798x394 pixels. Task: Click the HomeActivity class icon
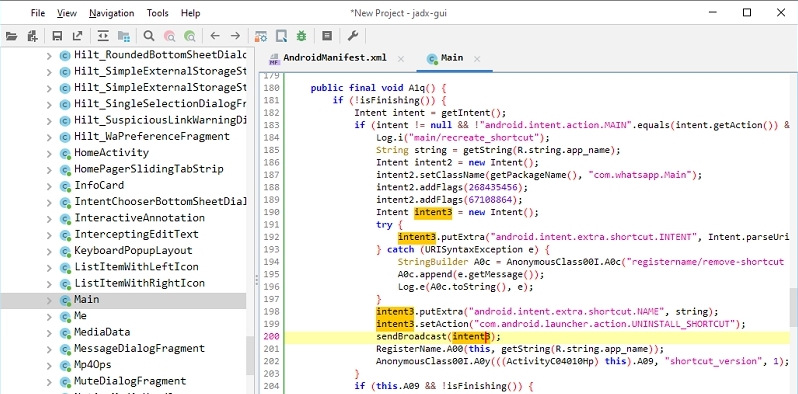point(65,153)
